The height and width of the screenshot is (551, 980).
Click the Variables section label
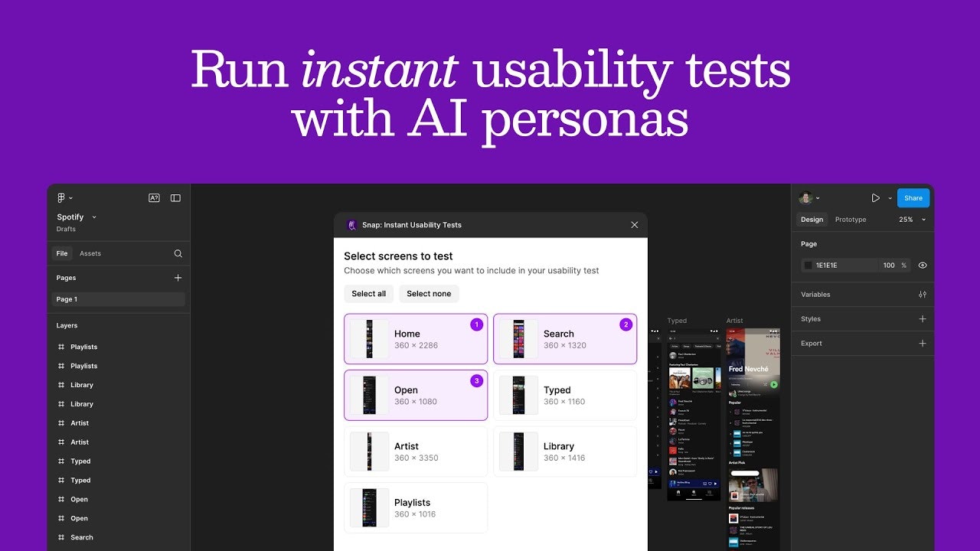click(x=815, y=295)
